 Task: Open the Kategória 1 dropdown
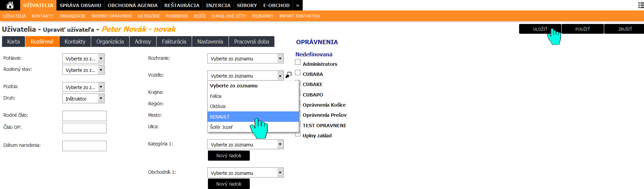[x=245, y=144]
